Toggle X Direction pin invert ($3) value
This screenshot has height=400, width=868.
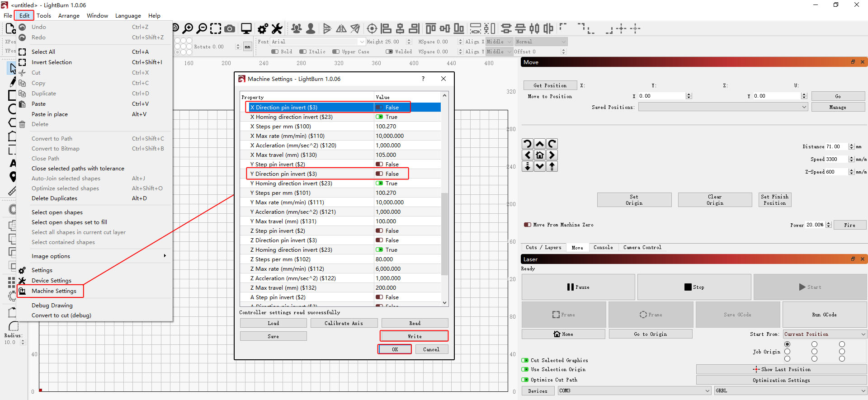[x=379, y=107]
